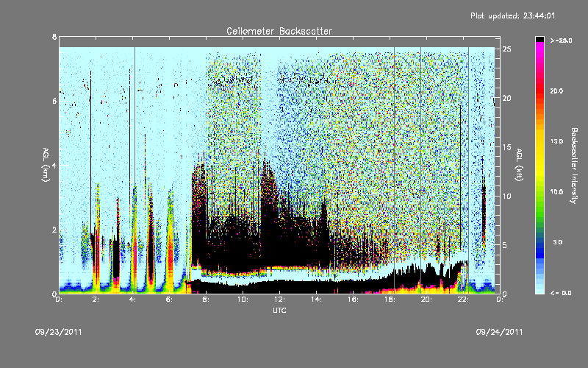The width and height of the screenshot is (588, 368).
Task: Click the 25 kft tick on right axis
Action: tap(506, 49)
